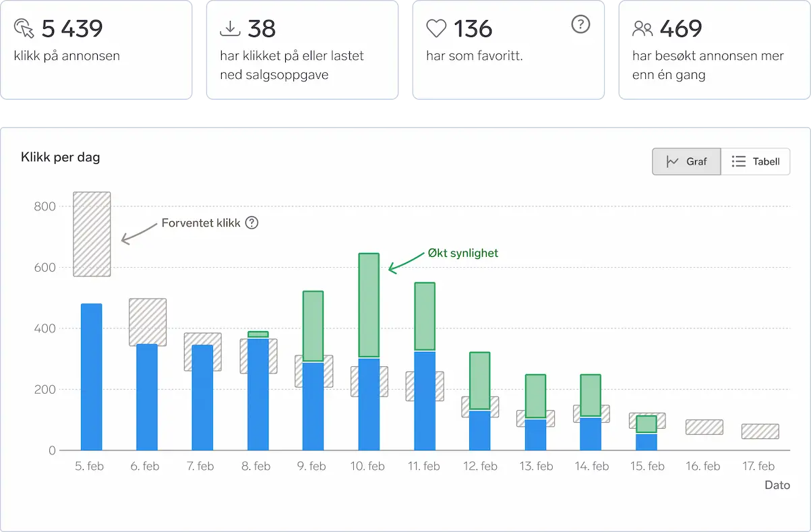
Task: Click the 12. feb date axis label
Action: click(479, 466)
